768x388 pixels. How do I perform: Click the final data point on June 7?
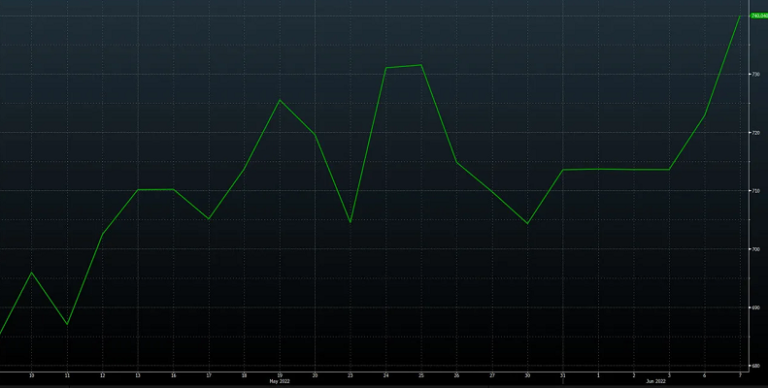pyautogui.click(x=740, y=16)
